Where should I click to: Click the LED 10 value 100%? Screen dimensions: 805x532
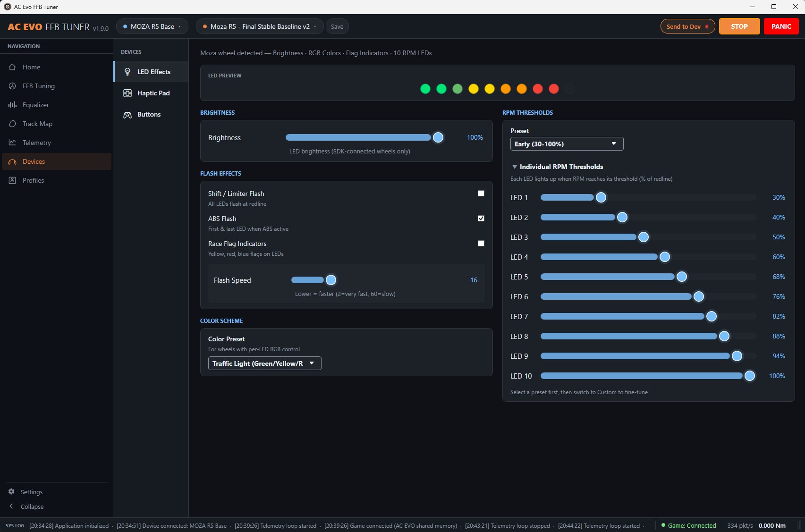tap(777, 376)
